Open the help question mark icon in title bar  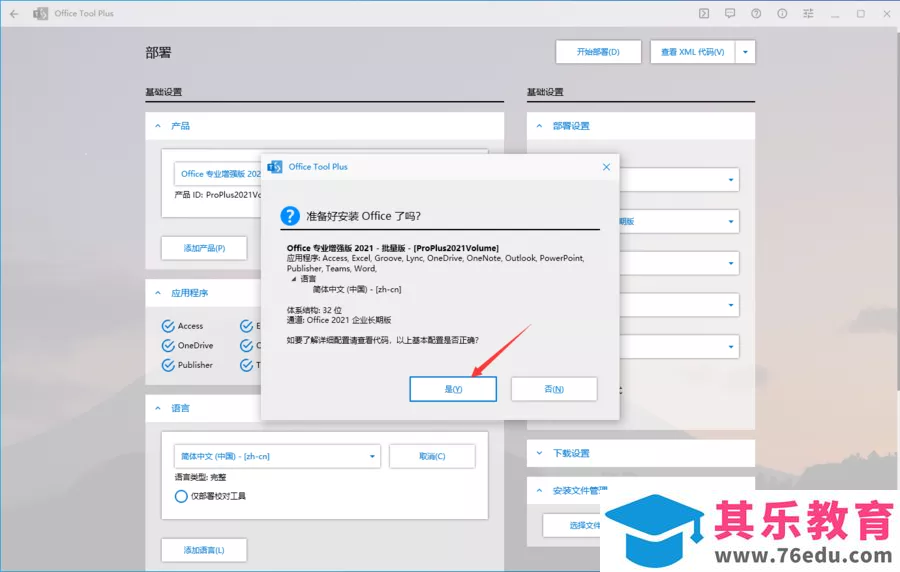point(756,13)
